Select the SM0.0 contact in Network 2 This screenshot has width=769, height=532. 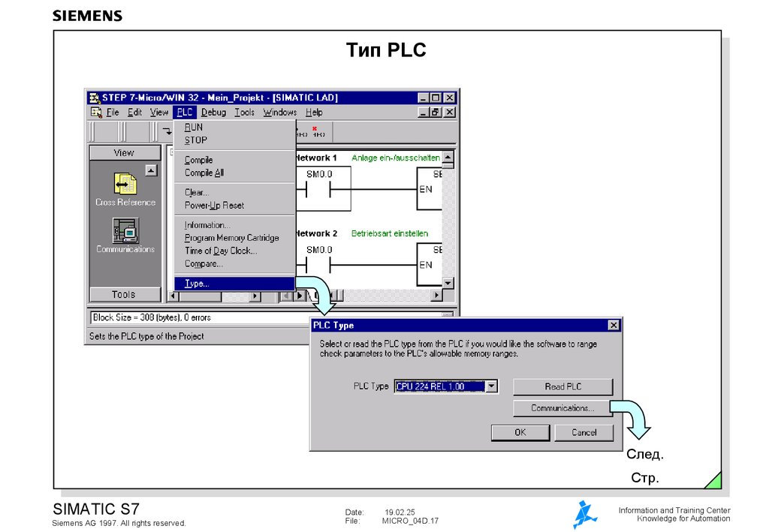click(x=318, y=265)
